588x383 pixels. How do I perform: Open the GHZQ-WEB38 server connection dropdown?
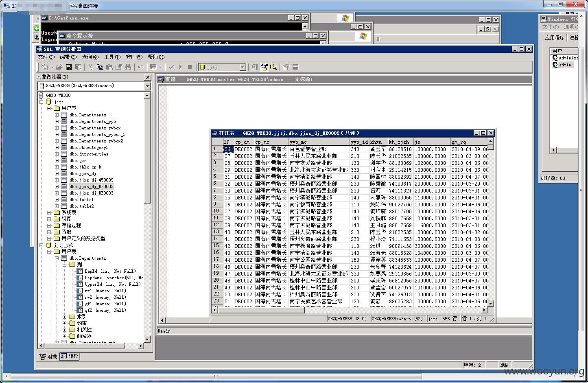point(147,86)
